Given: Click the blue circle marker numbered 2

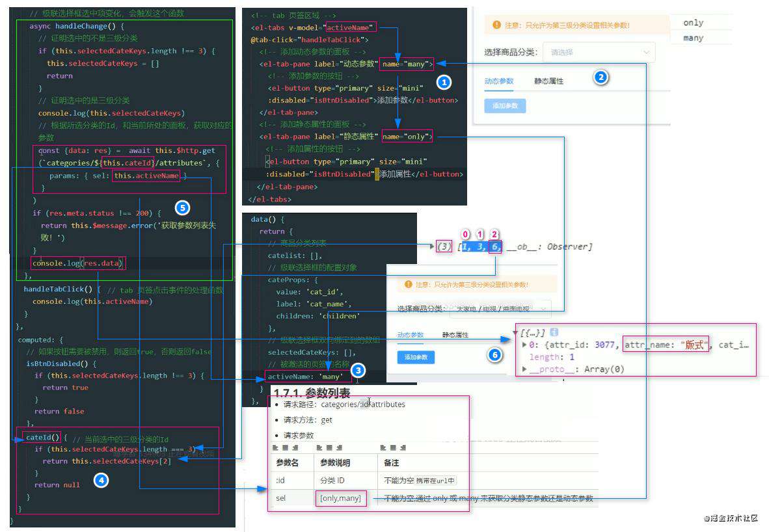Looking at the screenshot, I should coord(600,77).
